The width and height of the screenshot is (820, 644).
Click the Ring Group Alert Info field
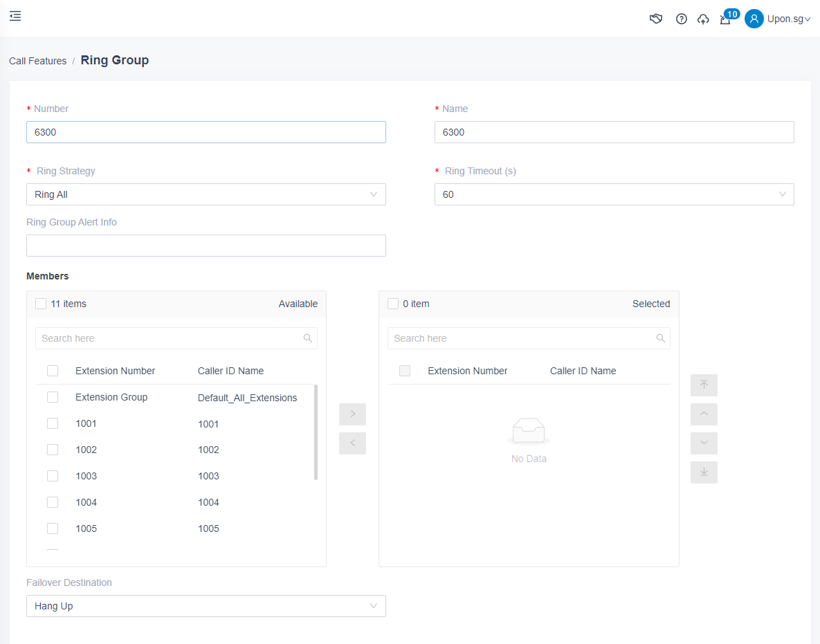[x=206, y=246]
